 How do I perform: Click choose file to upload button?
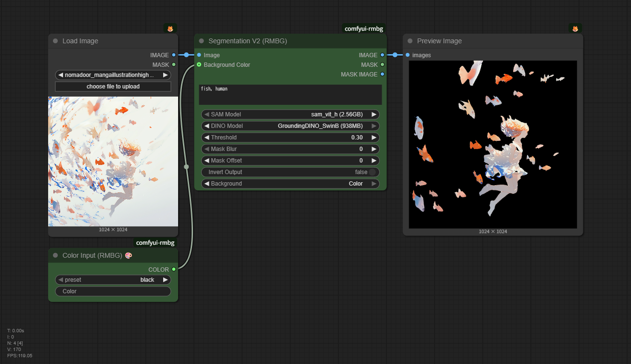pyautogui.click(x=113, y=87)
